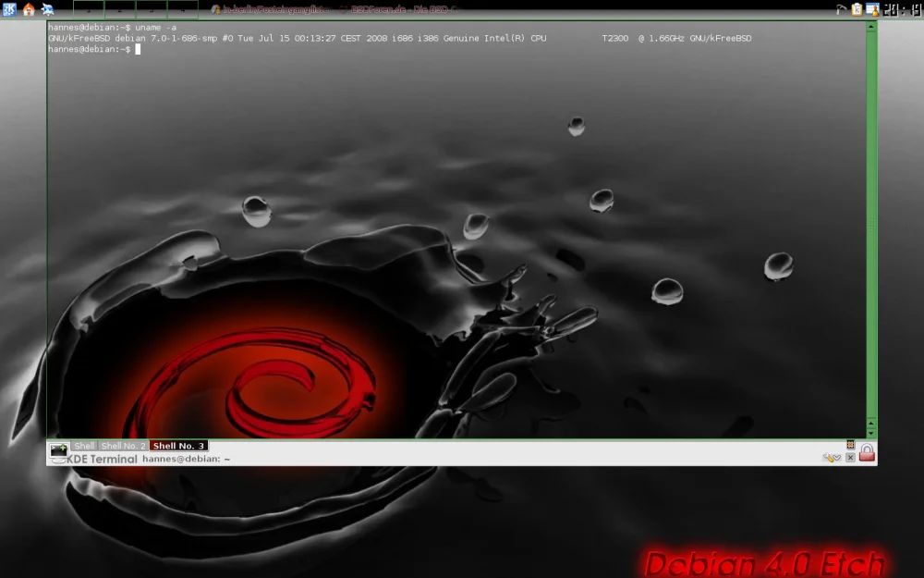Open the home folder icon

[29, 9]
